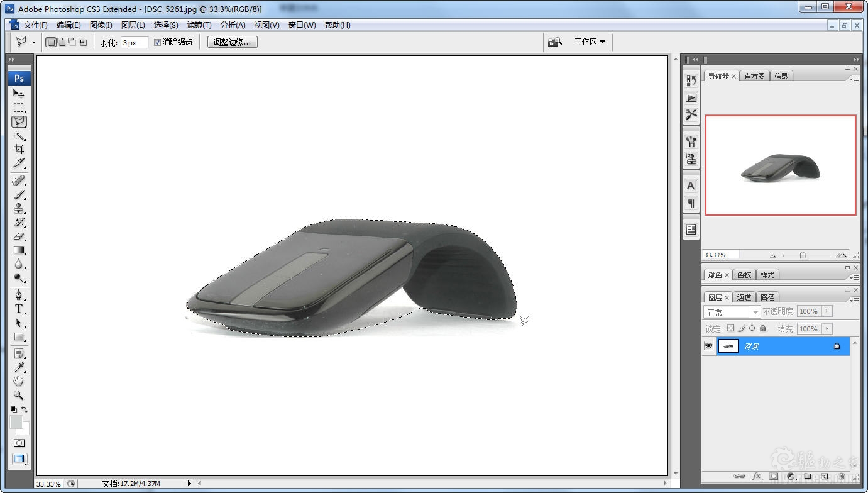Toggle lock transparent pixels in Layers panel

tap(730, 328)
